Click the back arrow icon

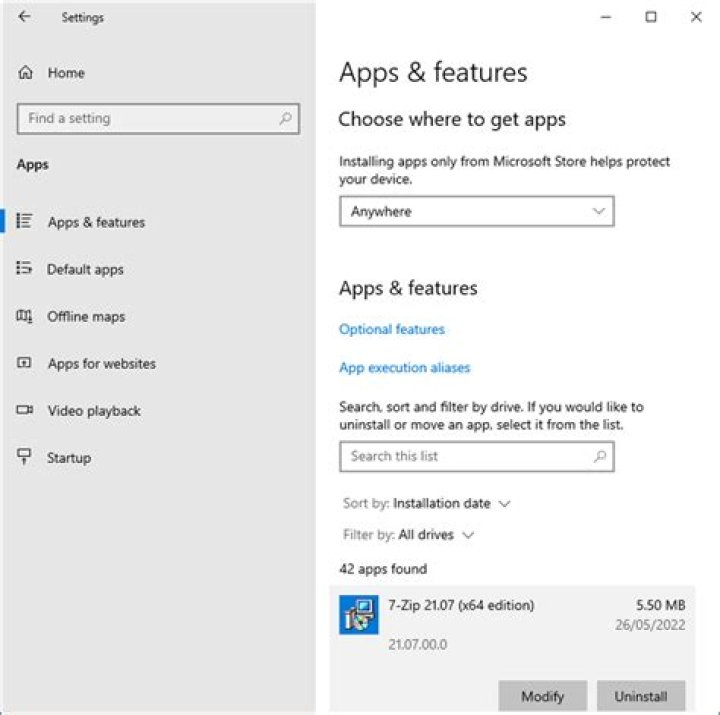(24, 17)
